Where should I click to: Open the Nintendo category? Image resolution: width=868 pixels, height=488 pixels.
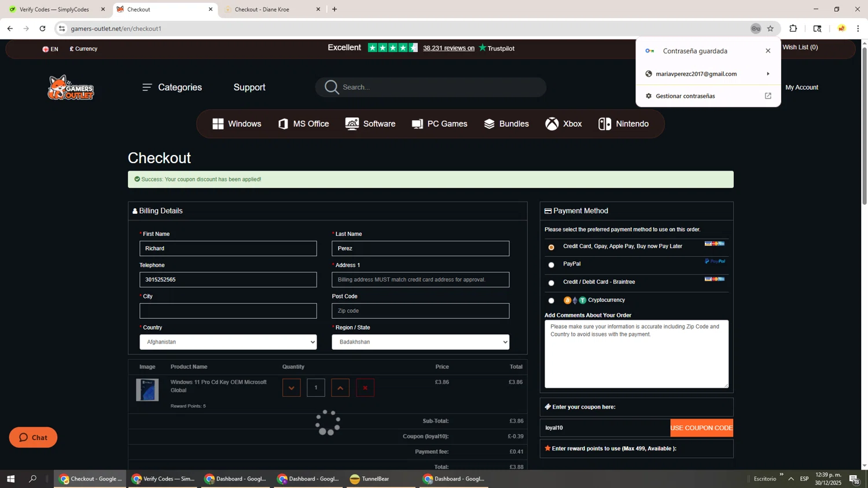624,124
